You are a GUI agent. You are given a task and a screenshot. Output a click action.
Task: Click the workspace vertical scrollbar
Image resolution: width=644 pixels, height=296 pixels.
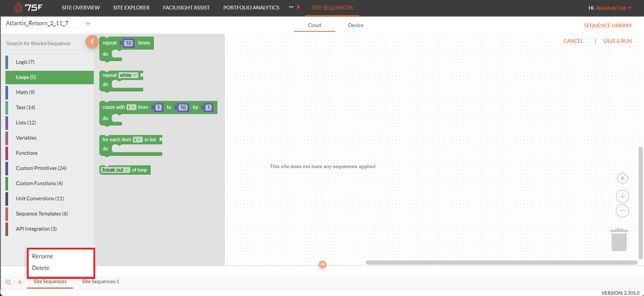[641, 203]
